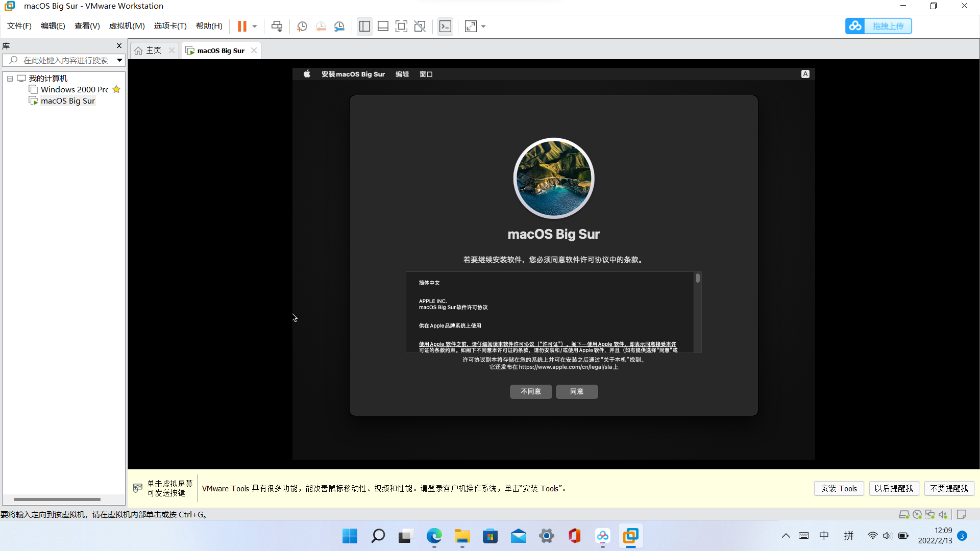Click the 不要提醒我 button

949,488
